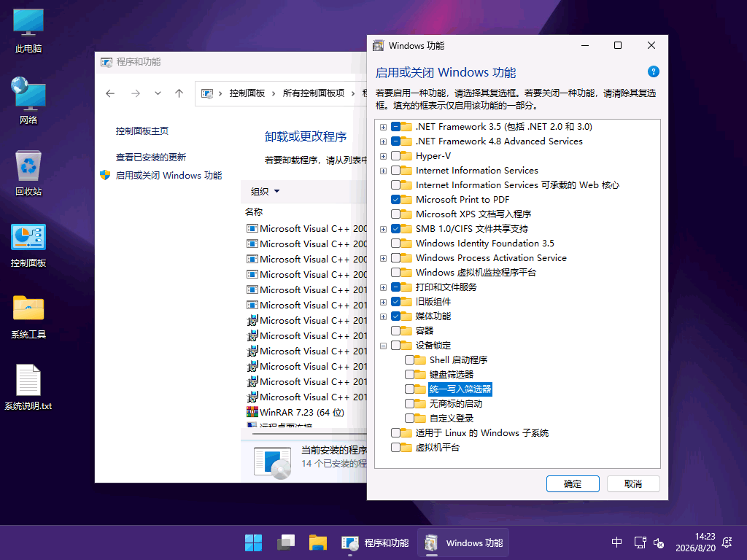Click the 名称 column header
Viewport: 747px width, 560px height.
click(x=254, y=212)
